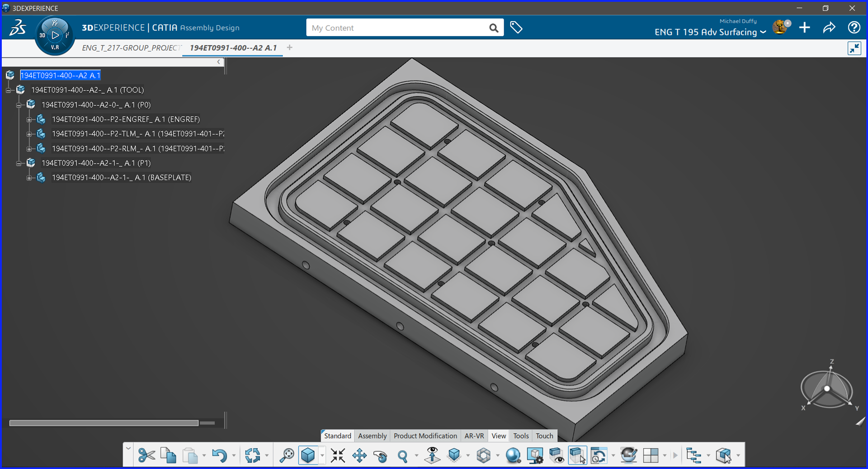This screenshot has height=469, width=868.
Task: Open dropdown arrow next to Paste
Action: pyautogui.click(x=204, y=455)
